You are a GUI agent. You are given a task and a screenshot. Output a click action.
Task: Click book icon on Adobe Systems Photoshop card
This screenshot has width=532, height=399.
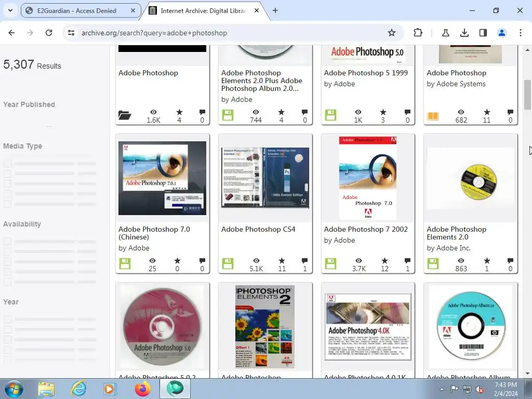coord(433,116)
